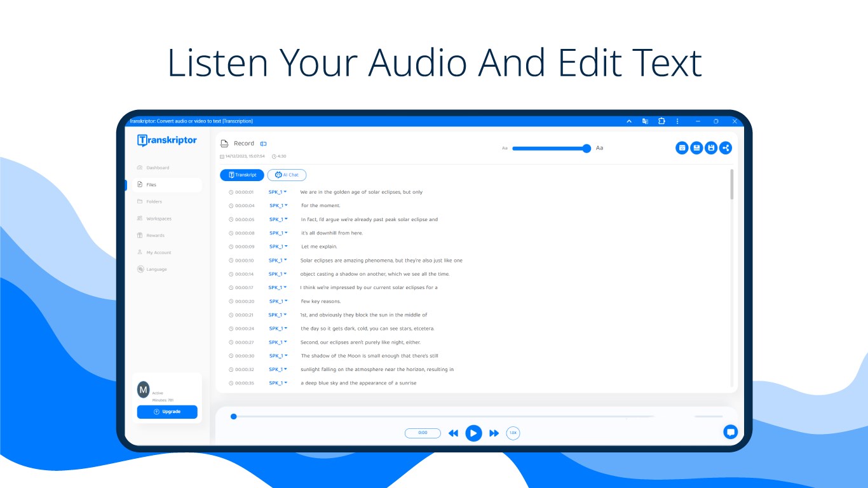Change playback speed 1.0x

tap(513, 433)
